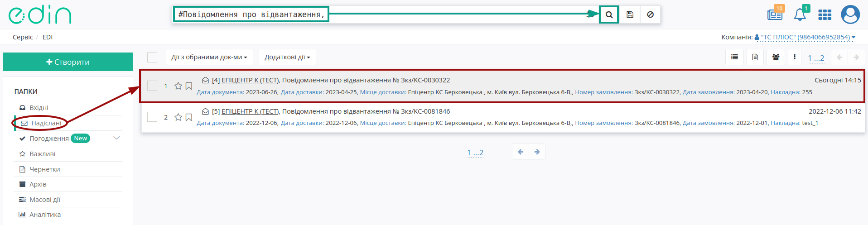Open the apps grid menu
Image resolution: width=868 pixels, height=225 pixels.
click(825, 15)
